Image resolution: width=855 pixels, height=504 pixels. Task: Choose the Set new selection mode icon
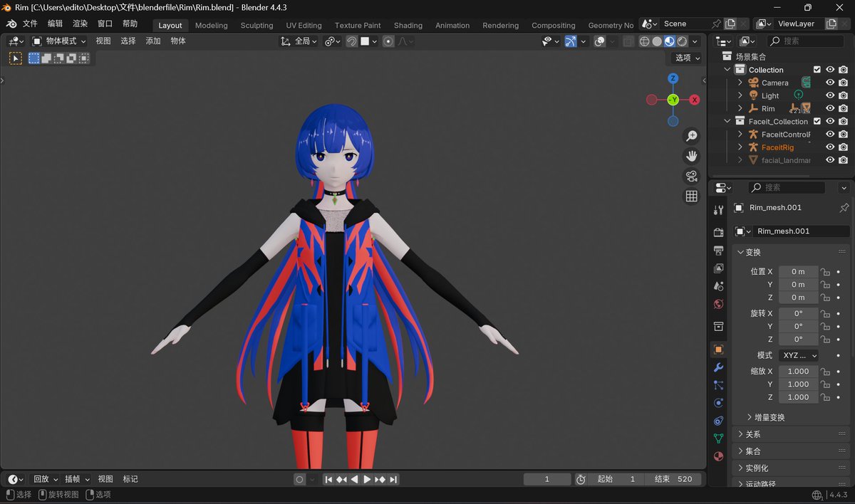click(33, 58)
